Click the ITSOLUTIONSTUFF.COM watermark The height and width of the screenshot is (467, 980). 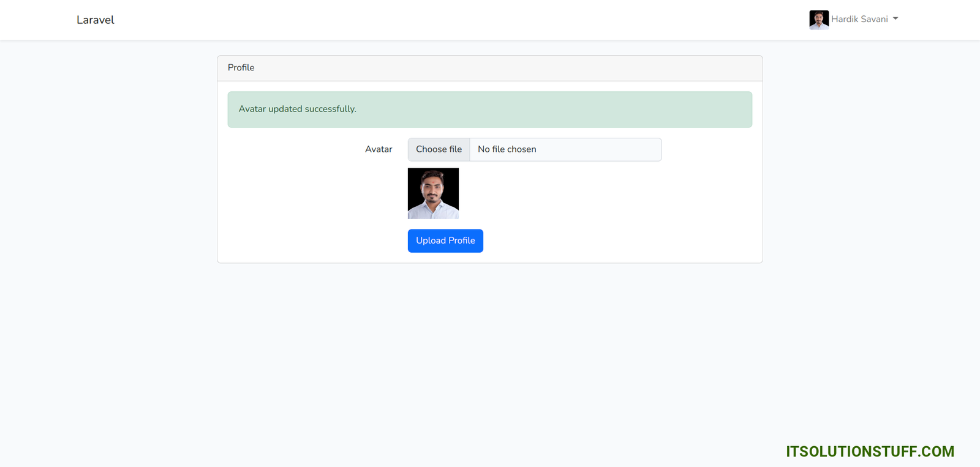pos(870,452)
